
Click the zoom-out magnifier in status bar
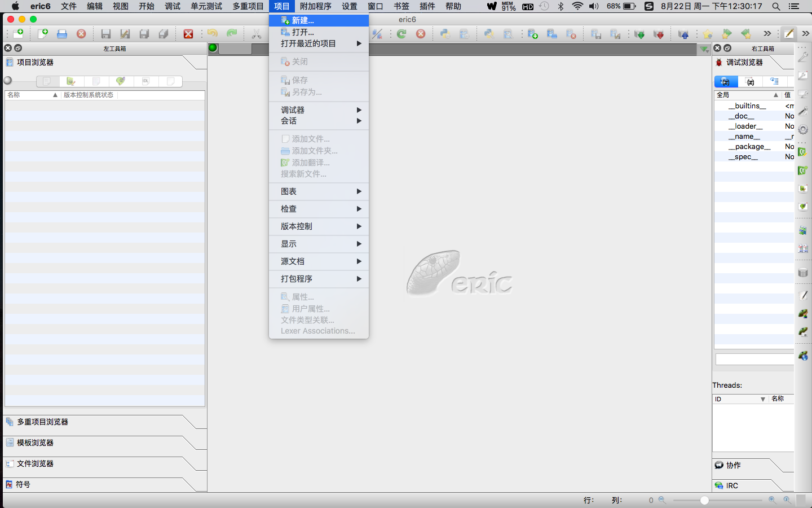coord(662,500)
